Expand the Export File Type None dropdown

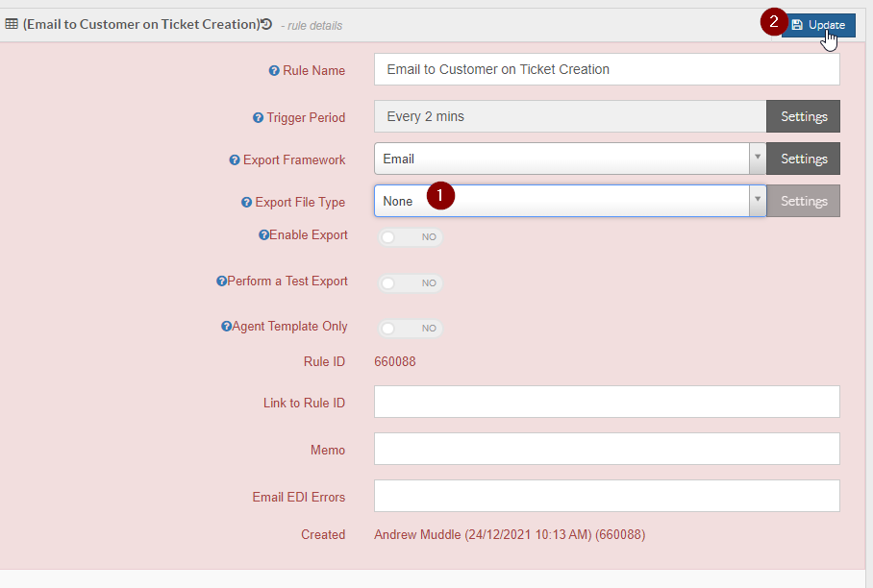[x=569, y=201]
